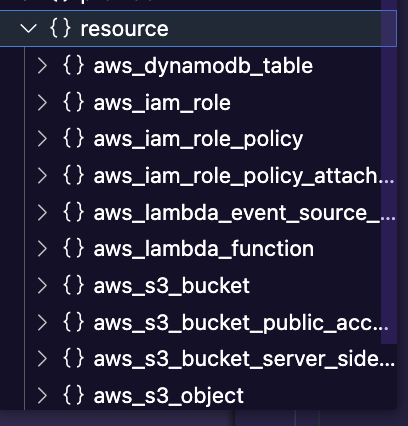Click braces icon beside aws_s3_object
Screen dimensions: 408x426
point(73,395)
